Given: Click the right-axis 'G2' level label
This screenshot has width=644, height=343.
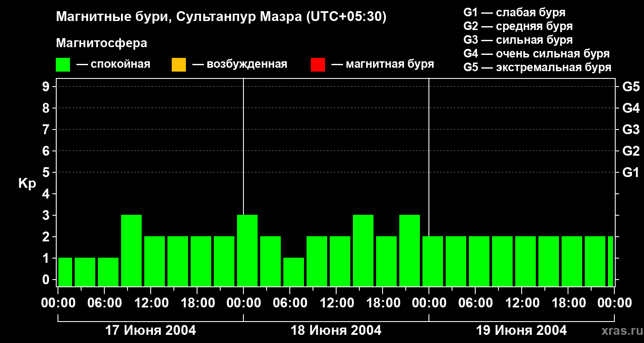Looking at the screenshot, I should [x=631, y=151].
